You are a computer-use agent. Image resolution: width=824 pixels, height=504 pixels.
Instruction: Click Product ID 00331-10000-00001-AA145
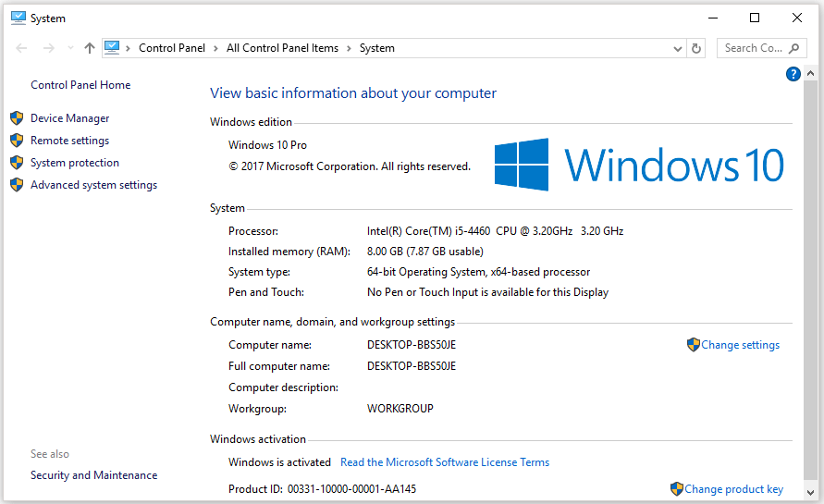[x=322, y=489]
